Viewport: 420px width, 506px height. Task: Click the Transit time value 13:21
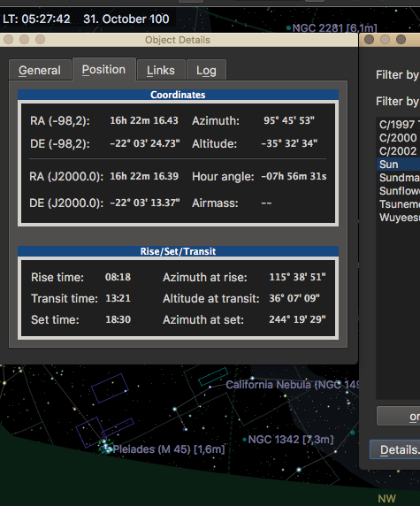point(118,298)
